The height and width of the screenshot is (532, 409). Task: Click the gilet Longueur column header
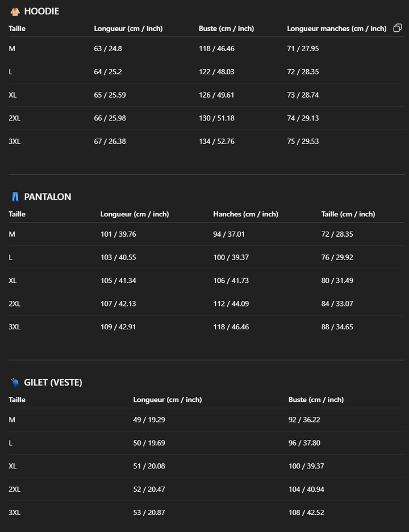pyautogui.click(x=167, y=400)
